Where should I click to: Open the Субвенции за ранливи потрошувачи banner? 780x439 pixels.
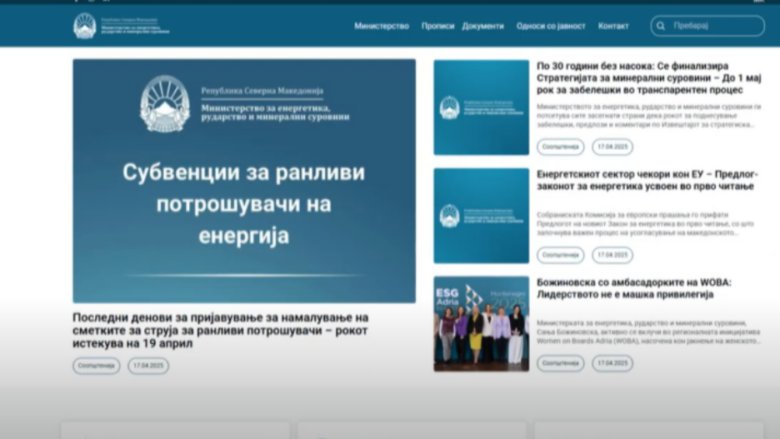coord(244,180)
